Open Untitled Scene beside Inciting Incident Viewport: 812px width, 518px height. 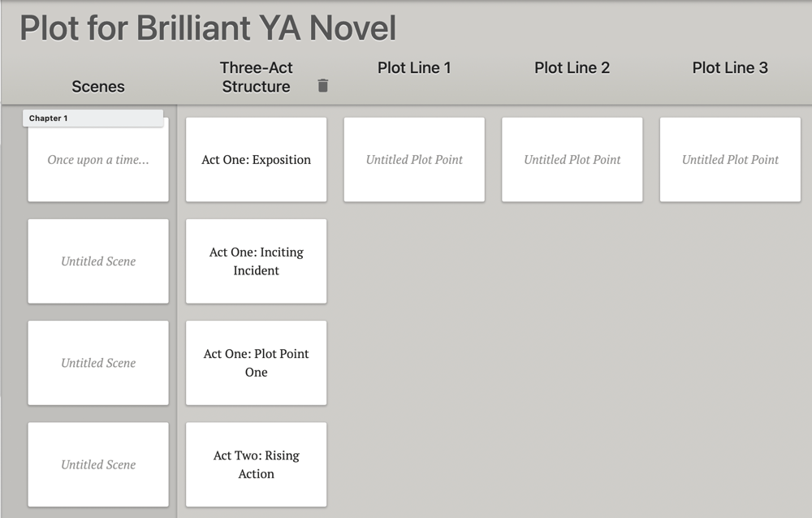coord(98,261)
